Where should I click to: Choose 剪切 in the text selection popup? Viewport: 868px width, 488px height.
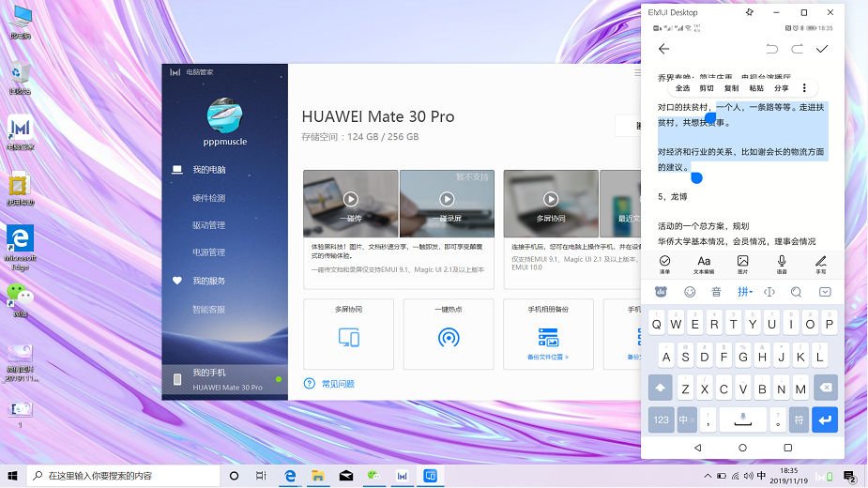coord(707,88)
